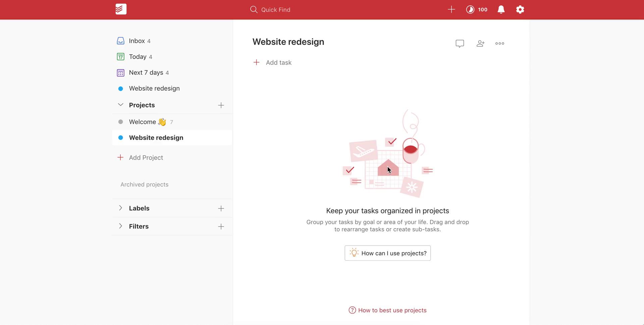Click red plus beside Add Project
Image resolution: width=644 pixels, height=325 pixels.
coord(120,157)
